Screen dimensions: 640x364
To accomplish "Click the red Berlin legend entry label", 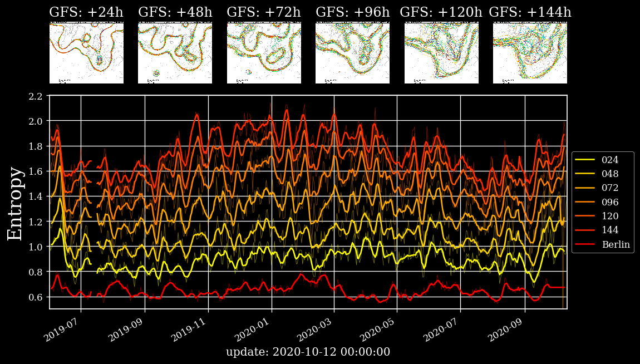I will [x=616, y=244].
